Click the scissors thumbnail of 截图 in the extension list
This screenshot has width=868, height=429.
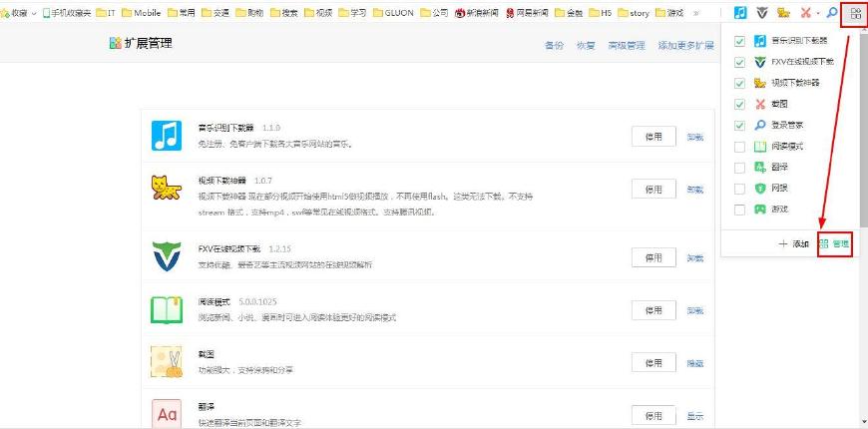point(166,362)
